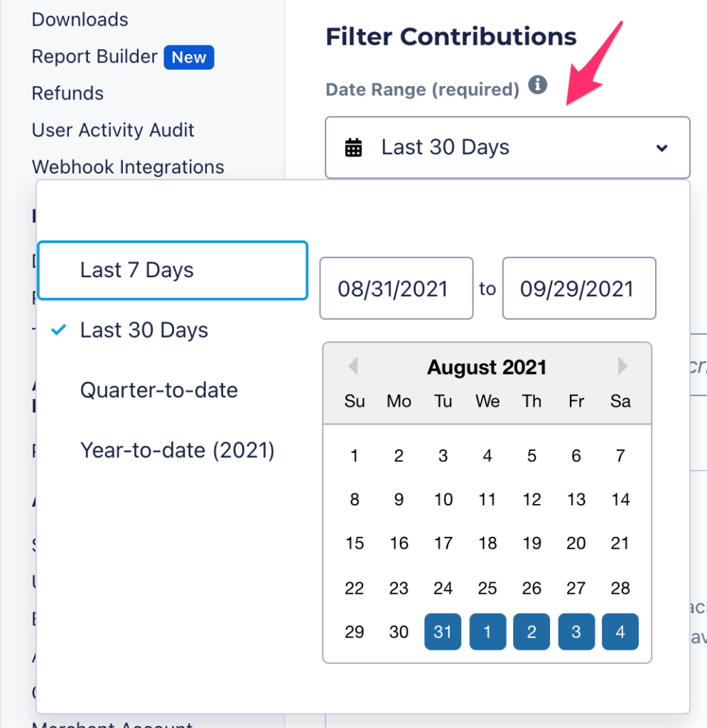Click the start date field 08/31/2021
The height and width of the screenshot is (728, 707).
pos(396,289)
